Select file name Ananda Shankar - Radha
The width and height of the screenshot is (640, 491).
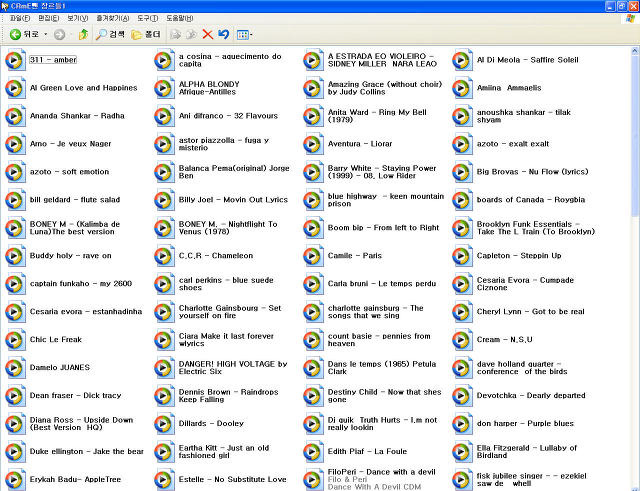point(77,116)
